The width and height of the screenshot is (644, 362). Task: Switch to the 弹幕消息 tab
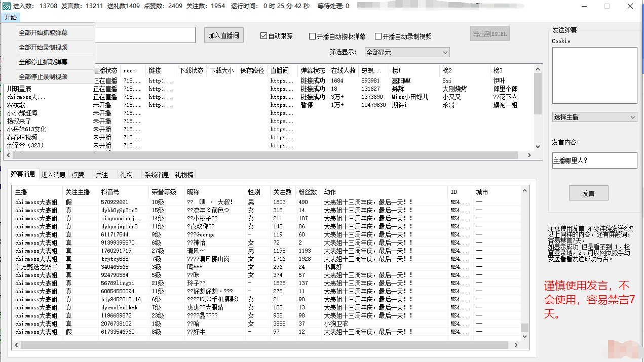tap(23, 174)
